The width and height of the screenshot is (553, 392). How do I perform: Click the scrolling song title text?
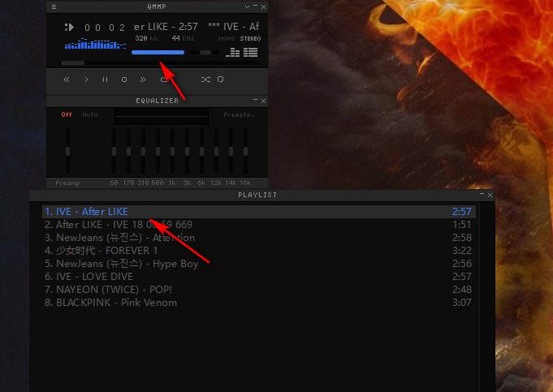[x=197, y=27]
